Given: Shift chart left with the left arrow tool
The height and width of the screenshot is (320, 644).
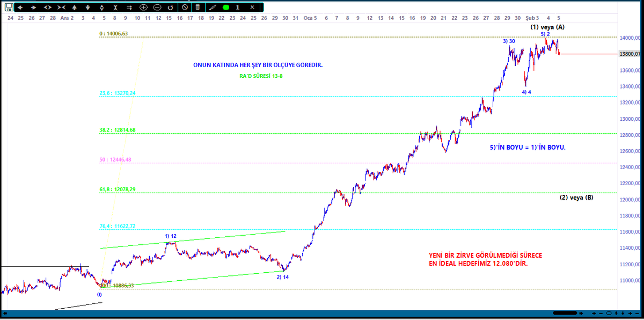Looking at the screenshot, I should (x=20, y=8).
